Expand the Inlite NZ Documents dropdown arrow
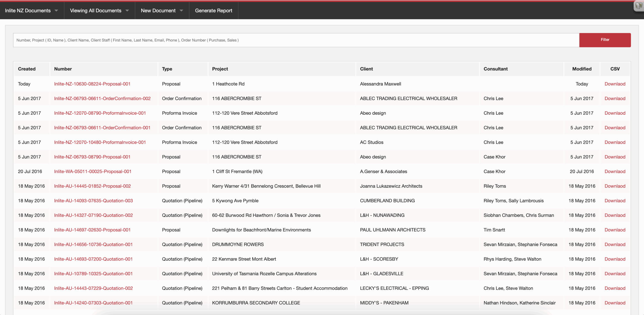 click(56, 11)
